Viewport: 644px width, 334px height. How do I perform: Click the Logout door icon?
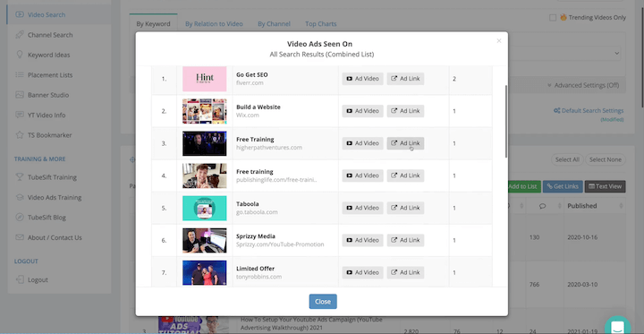coord(20,279)
